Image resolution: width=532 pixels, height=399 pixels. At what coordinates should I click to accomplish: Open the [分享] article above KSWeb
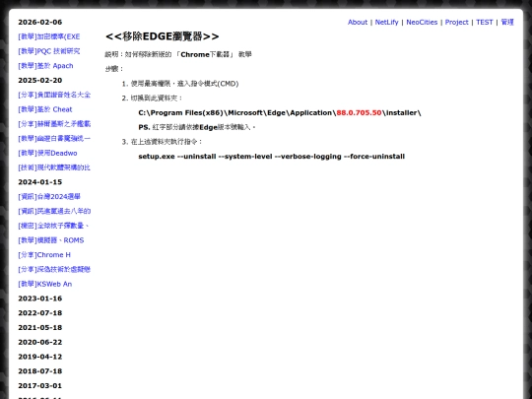[54, 269]
